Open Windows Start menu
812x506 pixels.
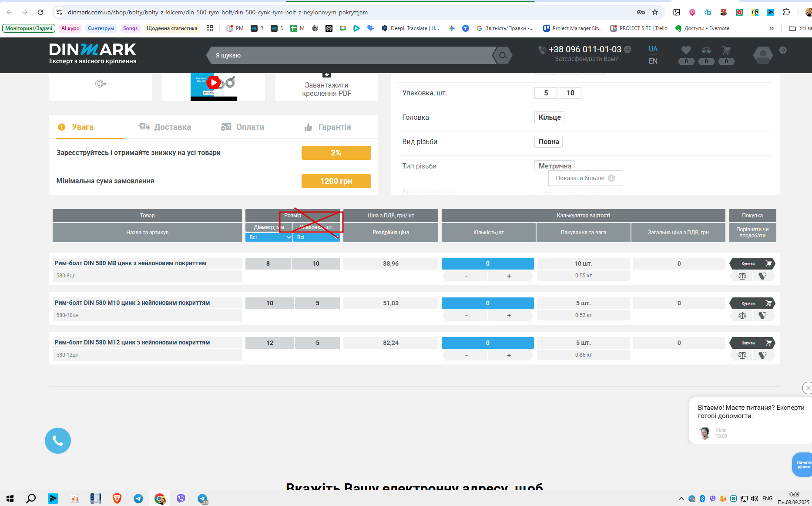coord(10,499)
